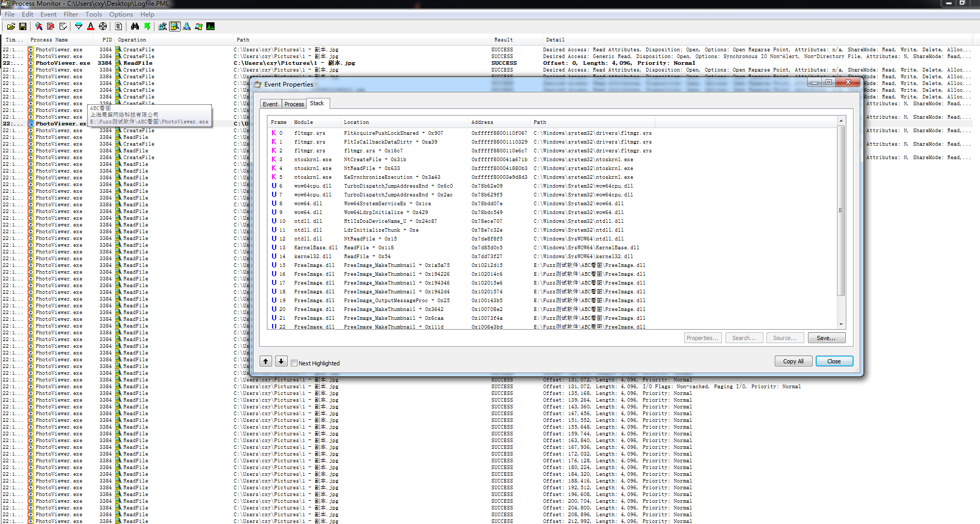Click the Save... button in stack dialog
Screen dimensions: 980x524
pyautogui.click(x=826, y=338)
